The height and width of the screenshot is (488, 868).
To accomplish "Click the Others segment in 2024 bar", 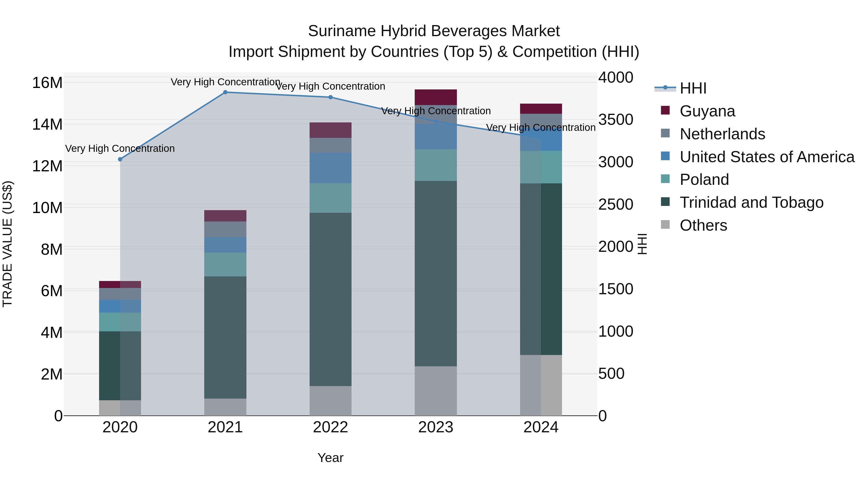I will pyautogui.click(x=541, y=385).
